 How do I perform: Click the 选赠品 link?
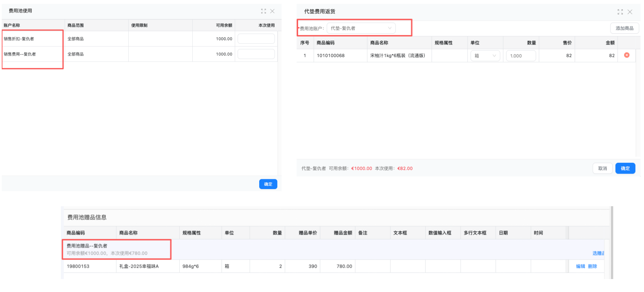click(x=598, y=253)
